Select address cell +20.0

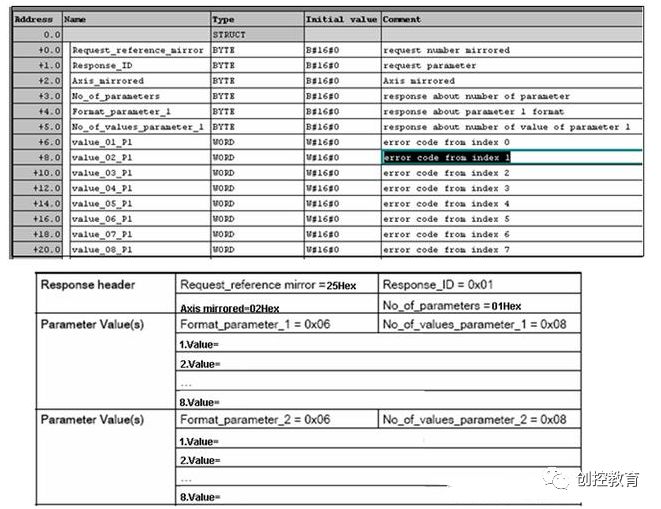(x=38, y=250)
